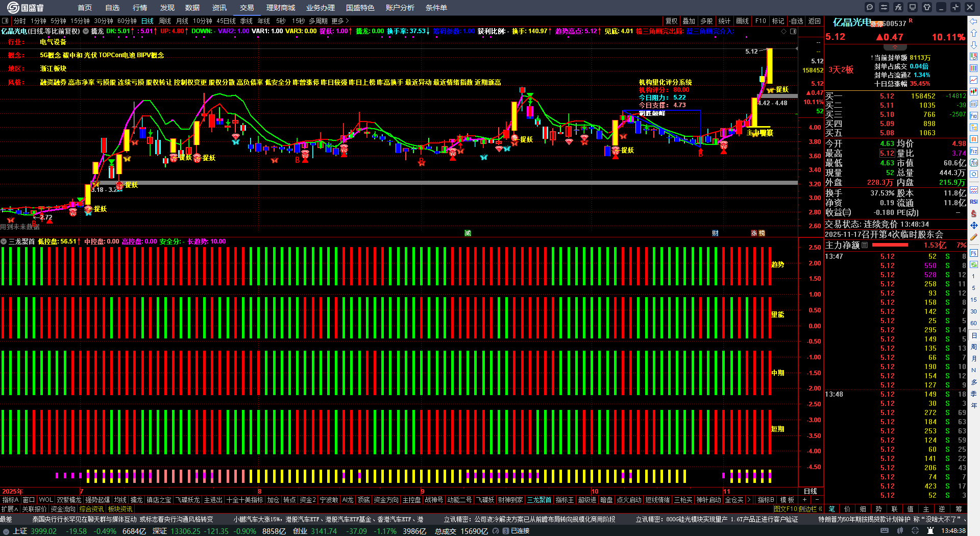This screenshot has height=536, width=980.
Task: Click the green refresh icon in sidebar
Action: (974, 264)
